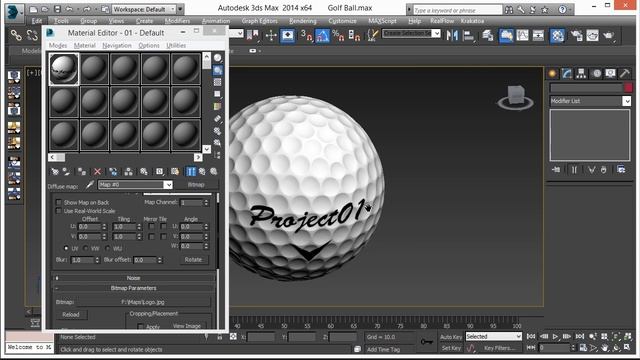Click the Rotate button

click(x=193, y=260)
